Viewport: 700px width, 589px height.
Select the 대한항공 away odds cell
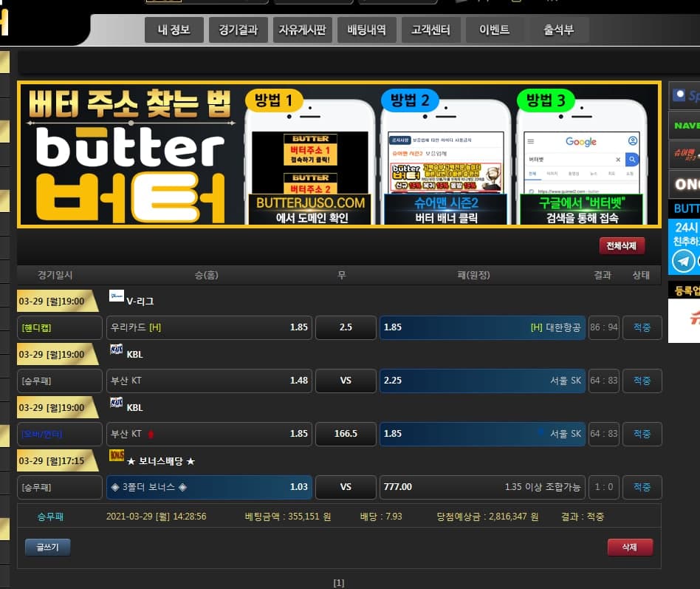click(x=481, y=327)
